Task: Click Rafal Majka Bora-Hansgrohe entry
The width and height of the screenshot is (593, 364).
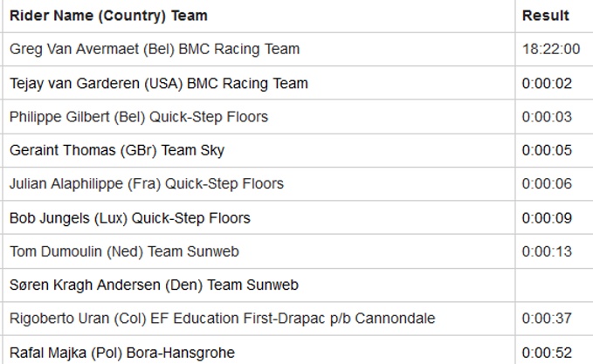Action: coord(122,353)
